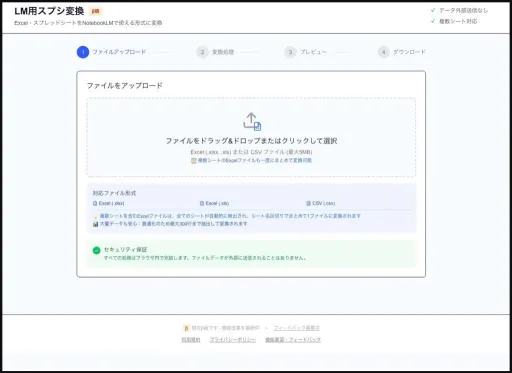The image size is (512, 373).
Task: Click the ファイルアップロード step label
Action: pos(119,52)
